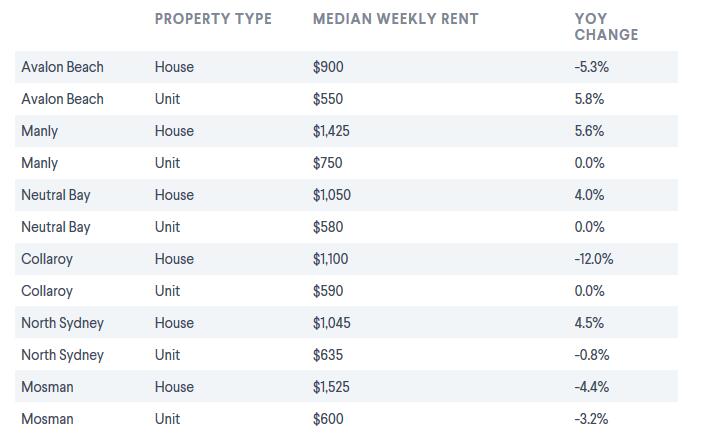Image resolution: width=701 pixels, height=437 pixels.
Task: Click the Mosman house rent $1,525
Action: point(331,387)
